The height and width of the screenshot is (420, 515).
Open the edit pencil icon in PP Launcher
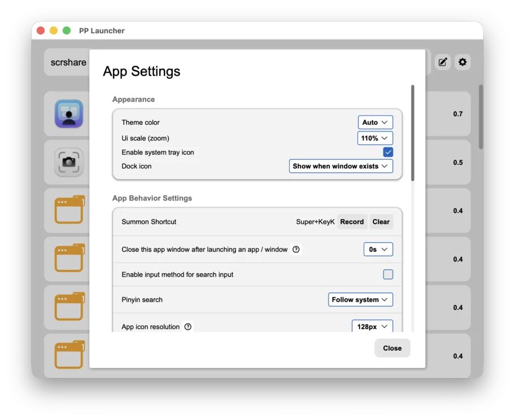click(x=442, y=62)
